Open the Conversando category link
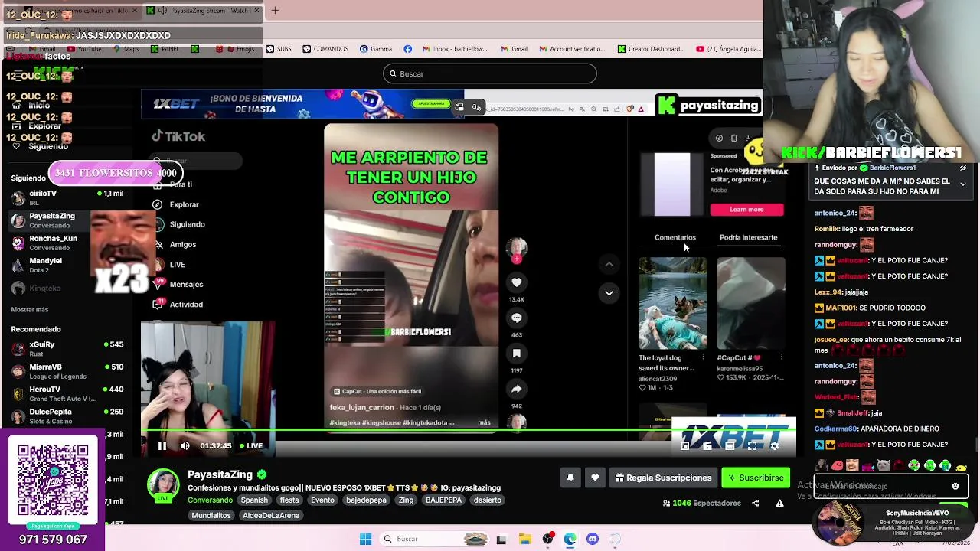Screen dimensions: 980x551 coord(210,500)
